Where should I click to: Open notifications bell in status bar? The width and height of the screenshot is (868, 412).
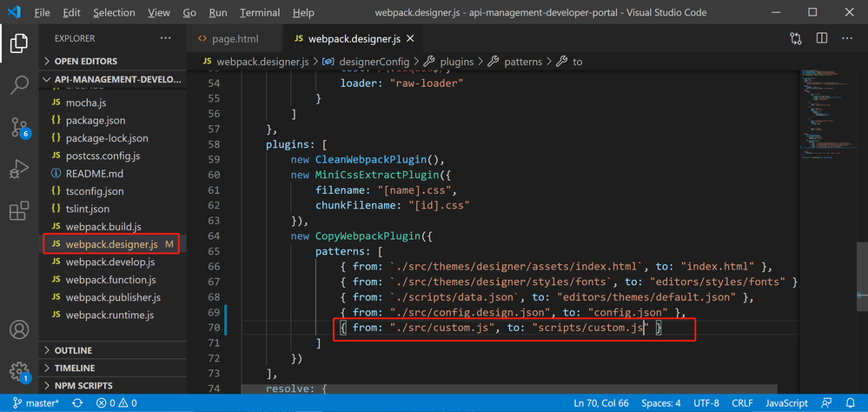tap(851, 403)
